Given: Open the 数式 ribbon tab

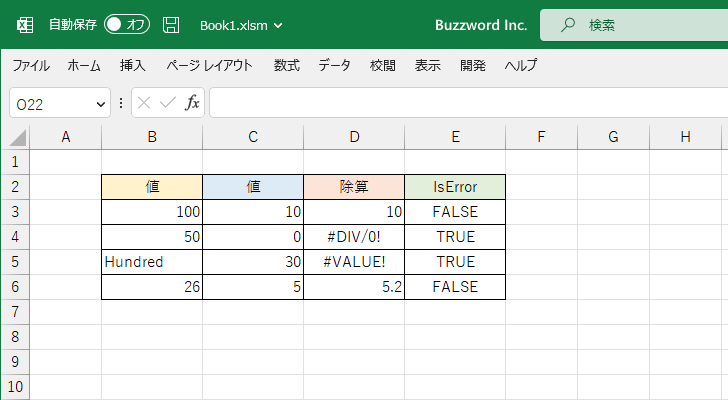Looking at the screenshot, I should coord(286,66).
